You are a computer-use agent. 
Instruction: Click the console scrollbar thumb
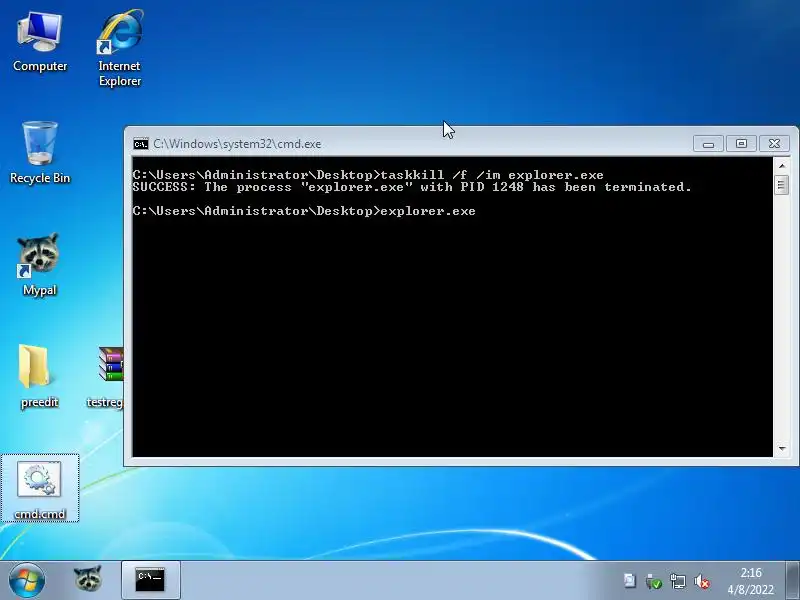[x=782, y=185]
